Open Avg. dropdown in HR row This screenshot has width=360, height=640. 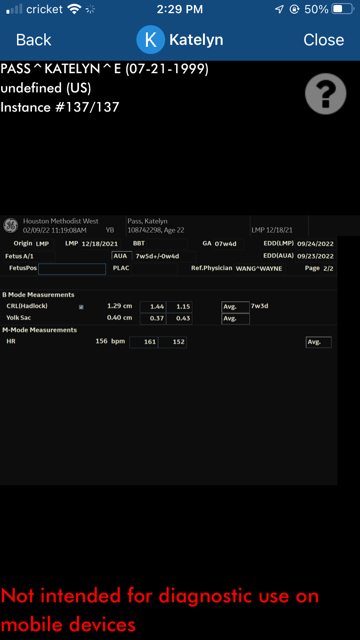coord(318,342)
